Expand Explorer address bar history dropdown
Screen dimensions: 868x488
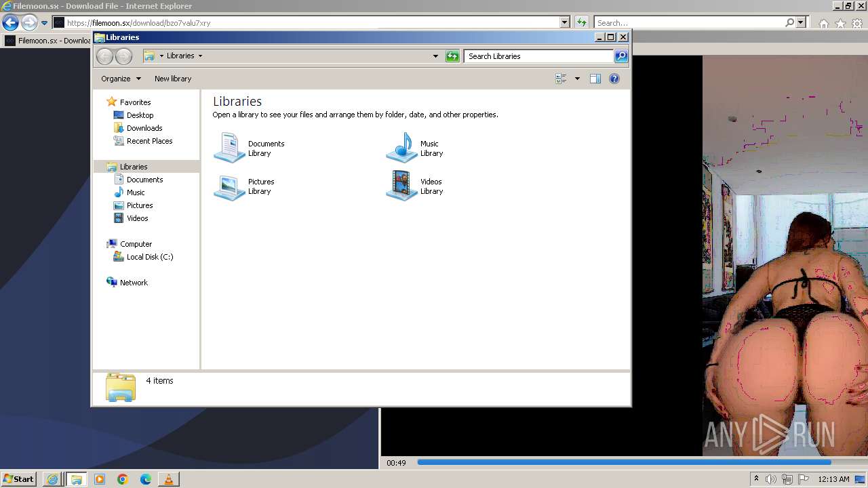[435, 56]
